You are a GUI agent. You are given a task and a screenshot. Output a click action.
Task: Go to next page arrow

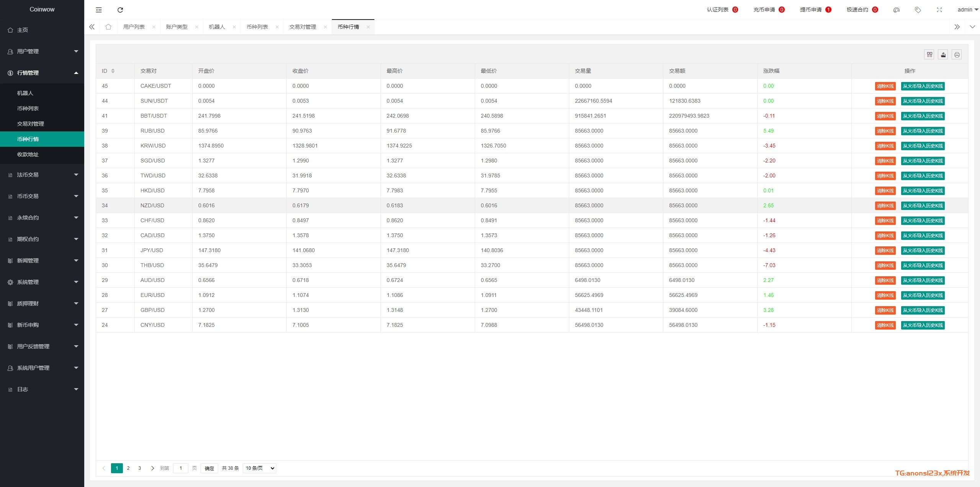(152, 468)
